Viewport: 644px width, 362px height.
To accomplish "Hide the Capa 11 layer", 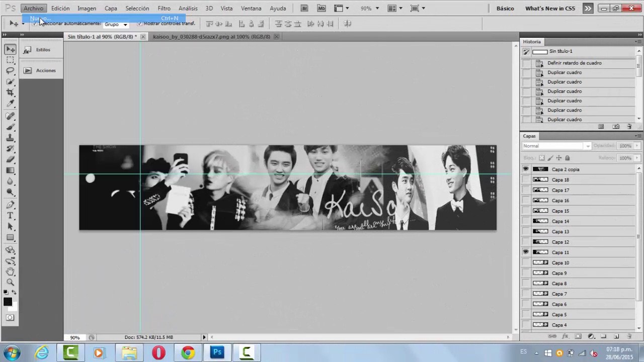I will pyautogui.click(x=526, y=252).
